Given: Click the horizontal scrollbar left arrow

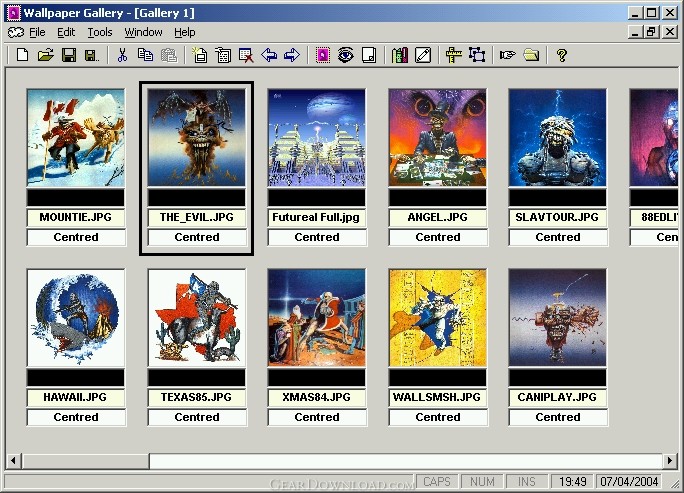Looking at the screenshot, I should tap(14, 460).
